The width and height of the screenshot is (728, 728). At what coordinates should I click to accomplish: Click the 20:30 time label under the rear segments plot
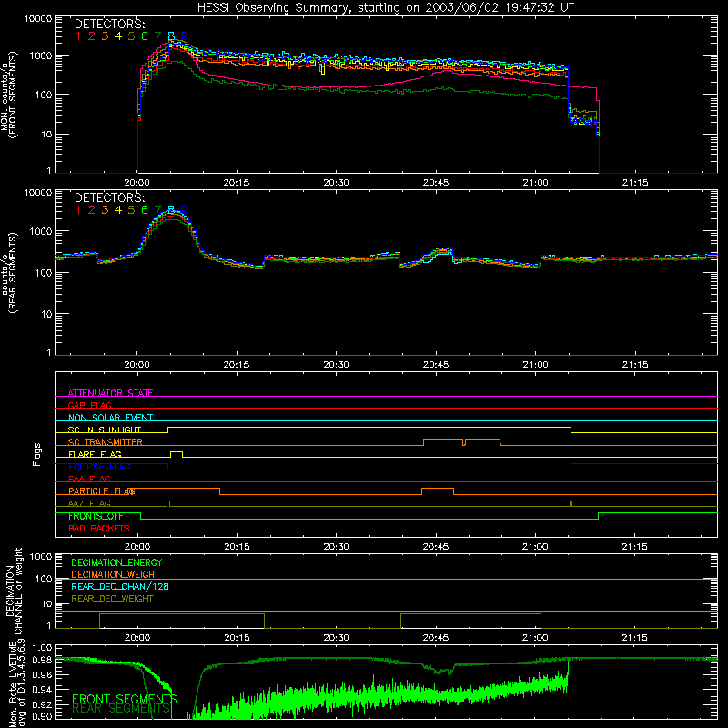[336, 365]
